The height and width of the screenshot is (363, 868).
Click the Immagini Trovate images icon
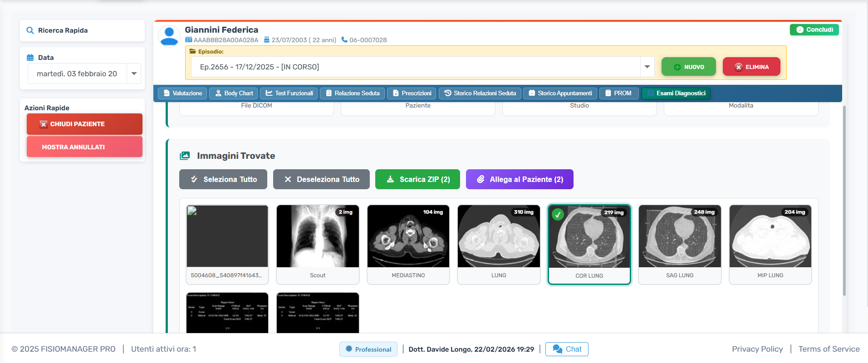click(x=185, y=156)
